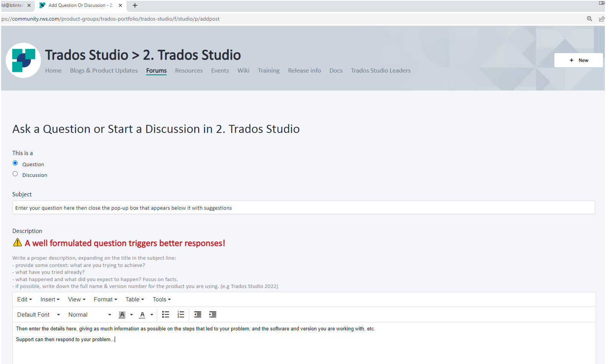The height and width of the screenshot is (364, 606).
Task: Open the Forums navigation tab
Action: point(156,71)
